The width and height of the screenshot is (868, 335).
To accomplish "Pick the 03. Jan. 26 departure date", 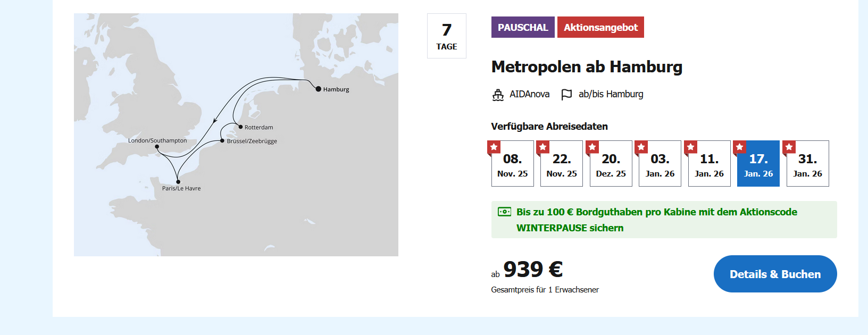I will pos(660,165).
